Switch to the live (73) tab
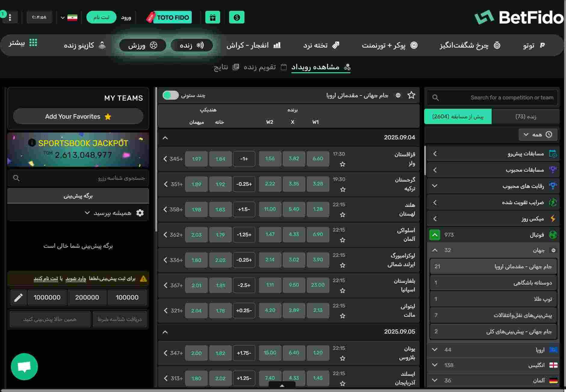The width and height of the screenshot is (566, 392). 525,117
